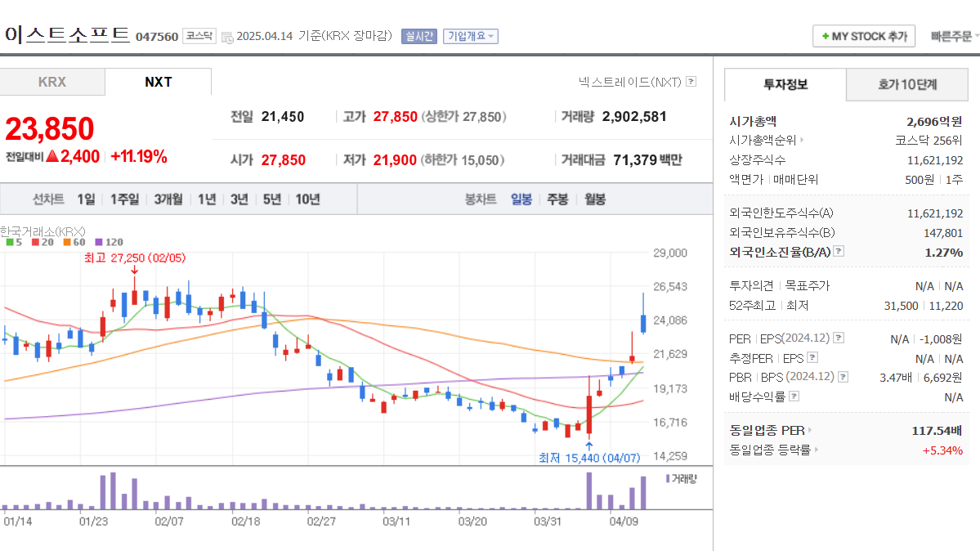Click the orange 60-day moving average legend swatch
The image size is (980, 551).
click(67, 242)
